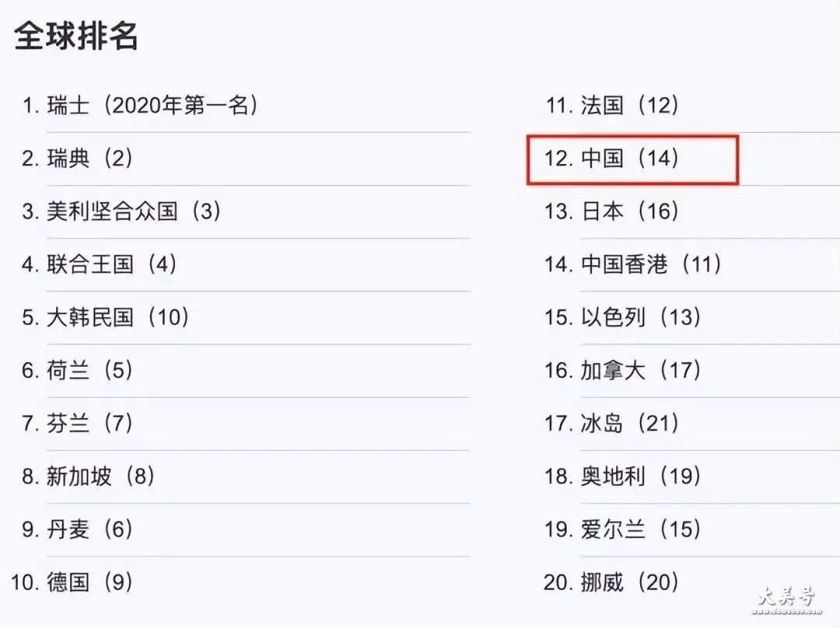Select the 中国香港 list item
Viewport: 840px width, 628px height.
(633, 264)
